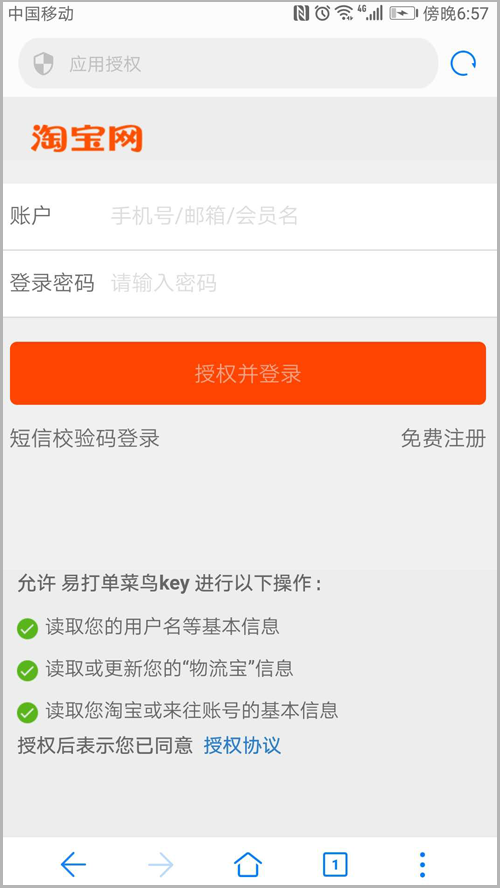
Task: Open the tabs switcher showing 1
Action: tap(335, 865)
